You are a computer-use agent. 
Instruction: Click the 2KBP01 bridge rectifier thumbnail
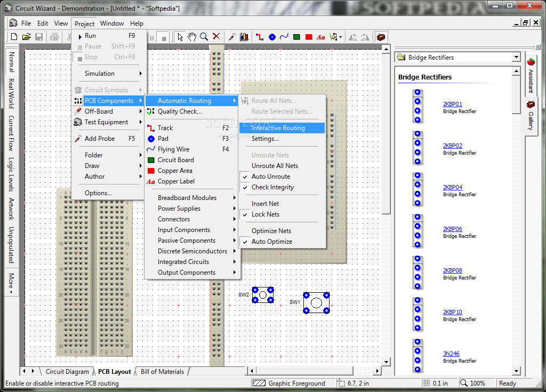pos(417,106)
